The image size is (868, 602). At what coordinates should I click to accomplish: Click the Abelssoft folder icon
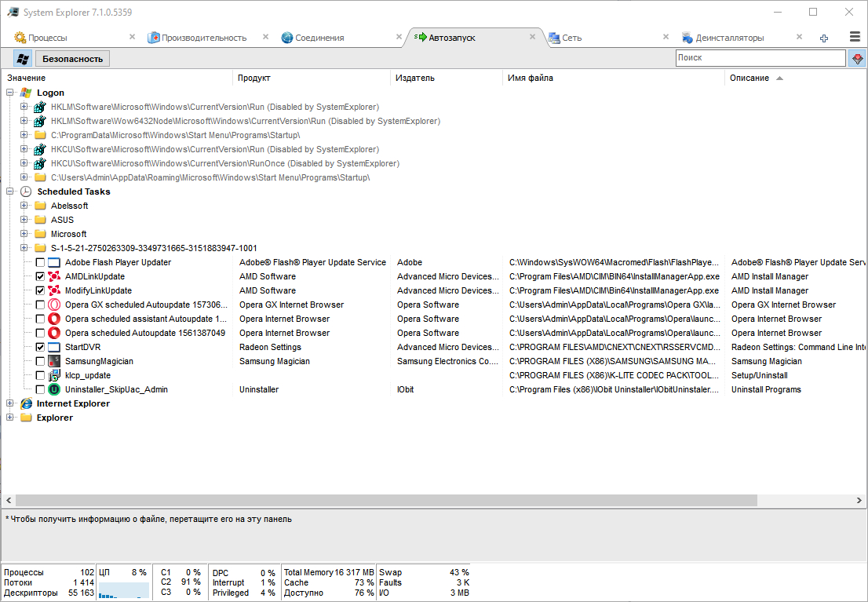(x=40, y=206)
